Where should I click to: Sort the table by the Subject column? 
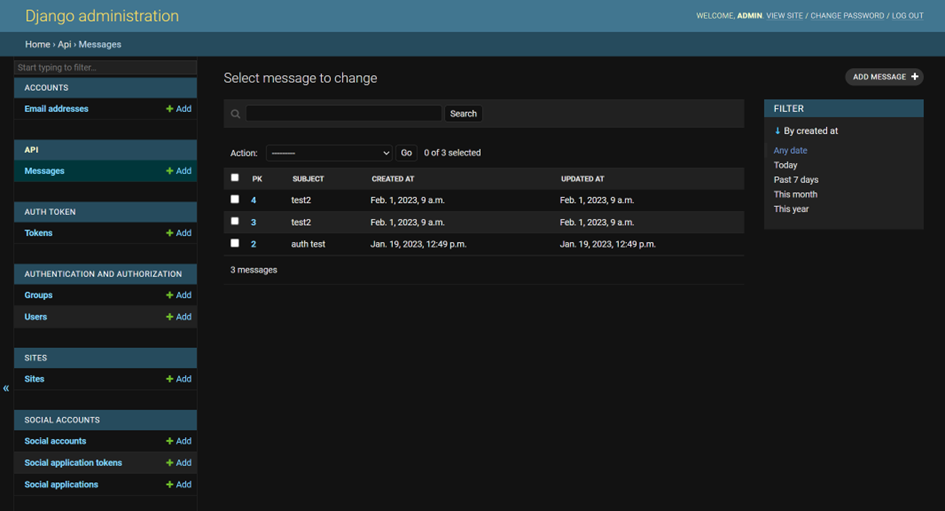(x=308, y=179)
